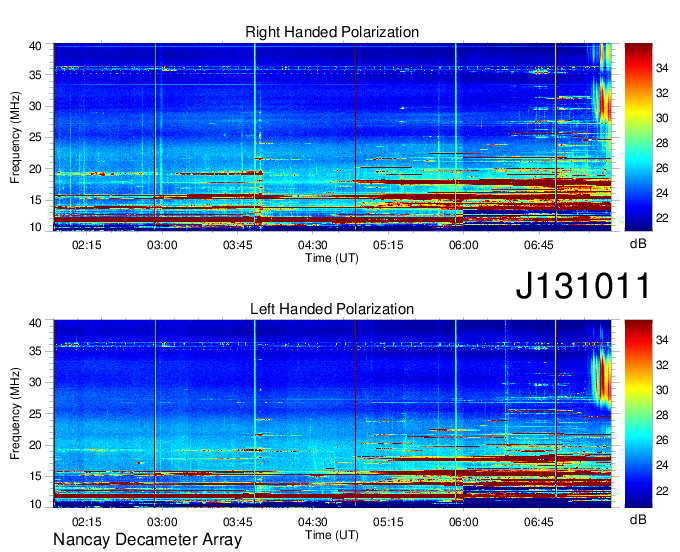Image resolution: width=680 pixels, height=552 pixels.
Task: Click the 02:15 tick label of bottom plot
Action: [86, 522]
